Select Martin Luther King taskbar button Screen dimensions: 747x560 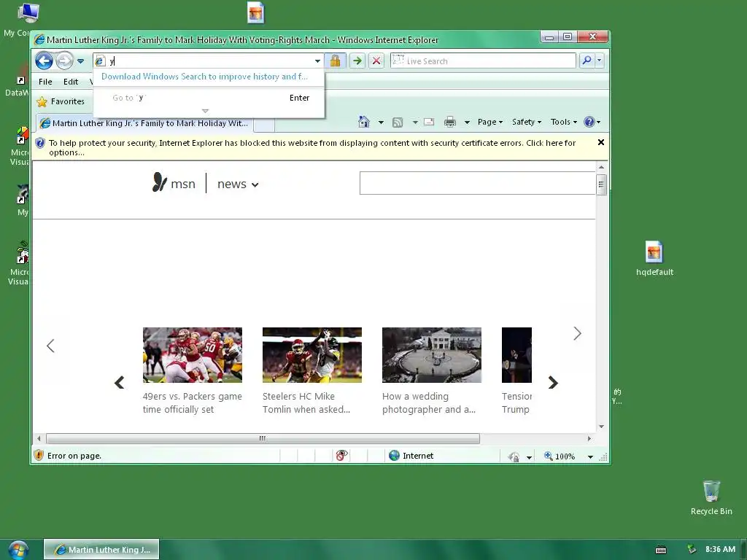[101, 550]
